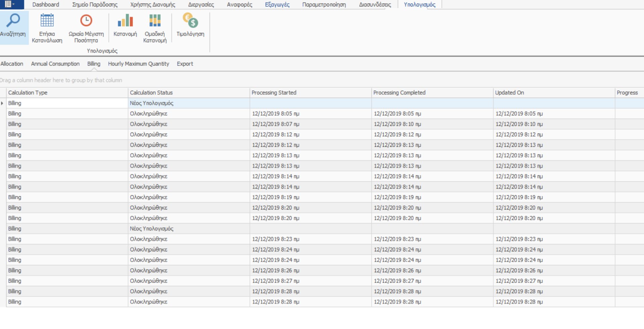Click the Ωριαία Μέγιστη Ποσότητα clock icon
The height and width of the screenshot is (329, 644).
(x=86, y=21)
